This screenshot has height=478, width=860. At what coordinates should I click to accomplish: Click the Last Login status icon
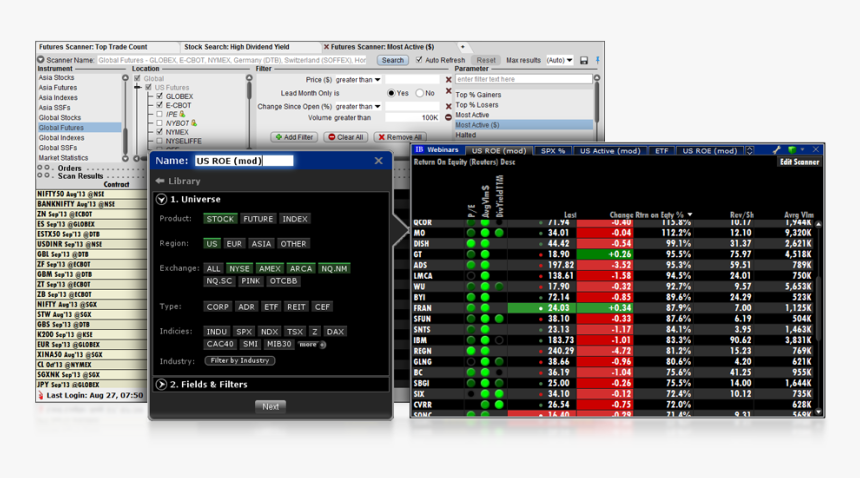pyautogui.click(x=41, y=395)
